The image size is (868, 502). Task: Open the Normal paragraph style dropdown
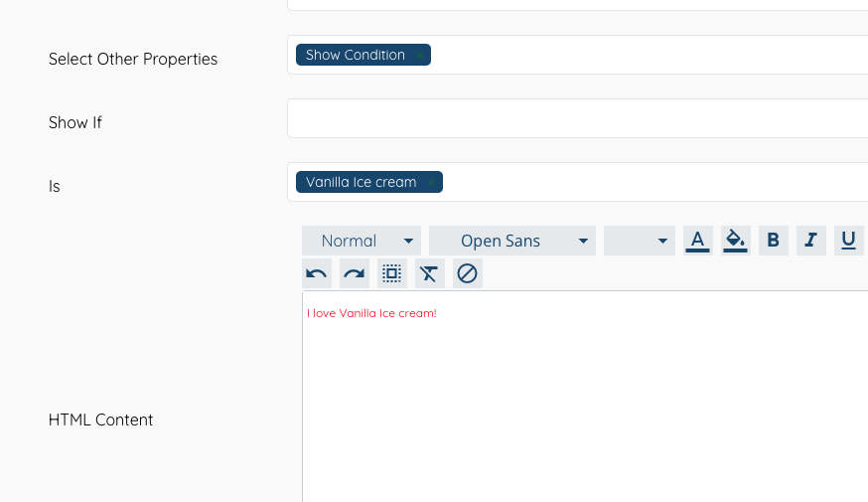362,241
